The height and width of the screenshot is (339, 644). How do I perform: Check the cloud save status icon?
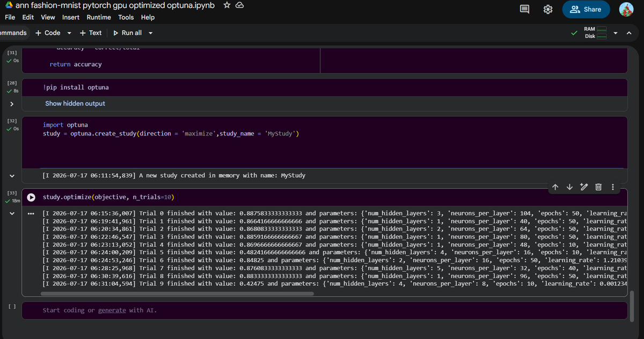click(240, 5)
